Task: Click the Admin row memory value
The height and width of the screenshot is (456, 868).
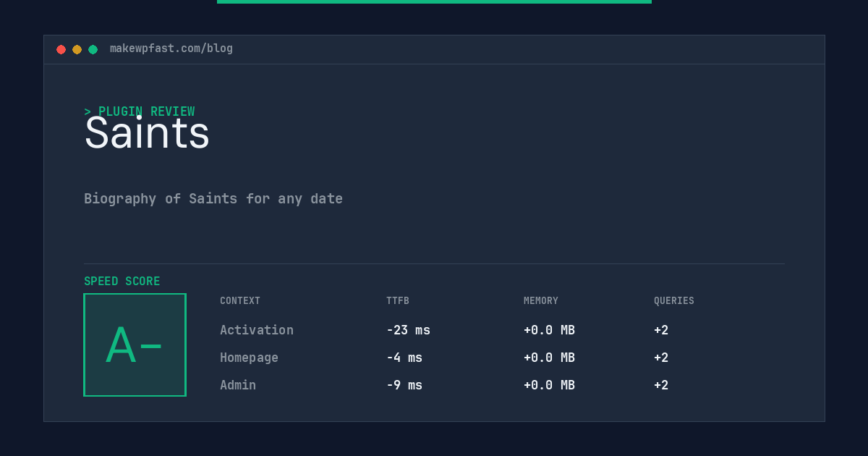Action: pos(549,385)
